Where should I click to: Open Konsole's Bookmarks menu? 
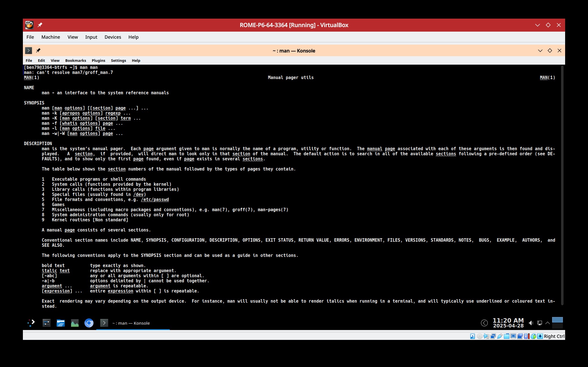(75, 60)
